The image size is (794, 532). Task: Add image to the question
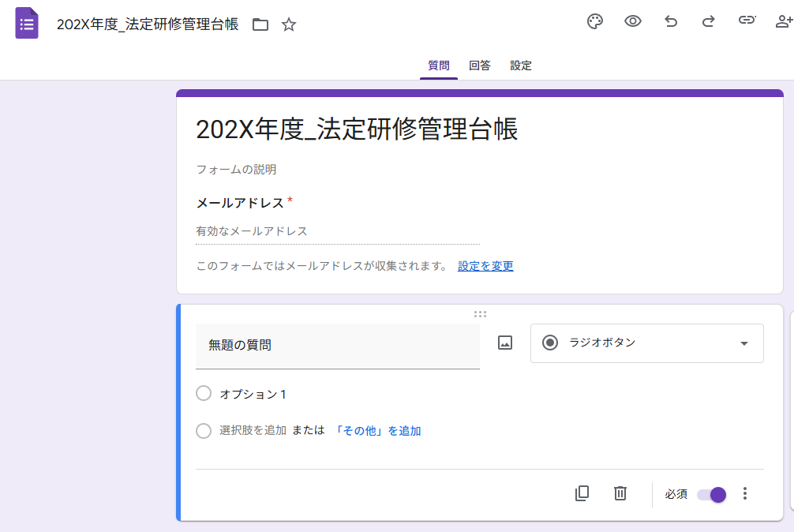coord(505,343)
